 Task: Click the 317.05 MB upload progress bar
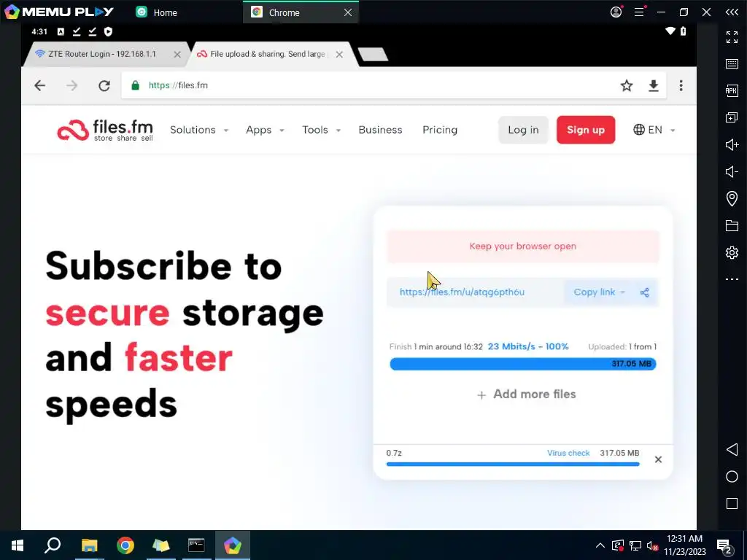[522, 364]
